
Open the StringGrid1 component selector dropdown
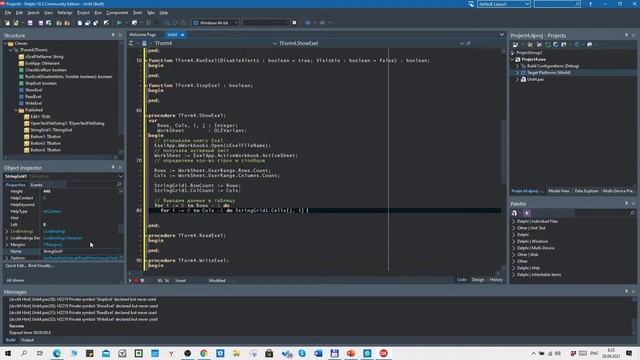120,176
